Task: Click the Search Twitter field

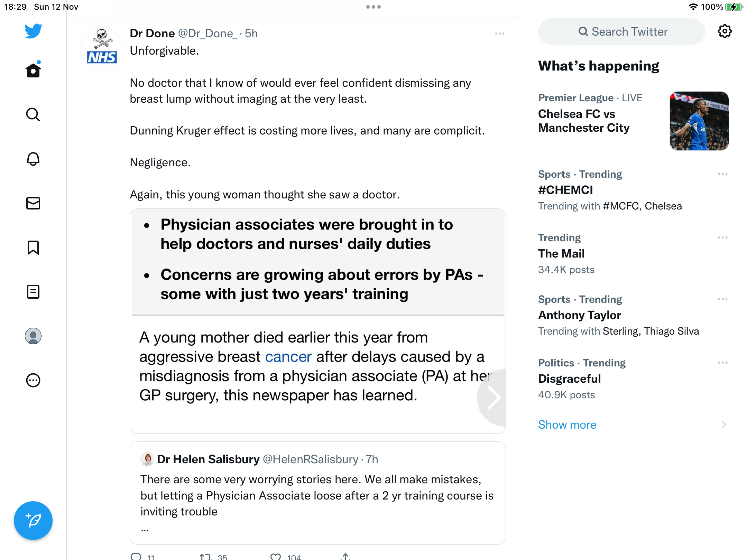Action: click(621, 31)
